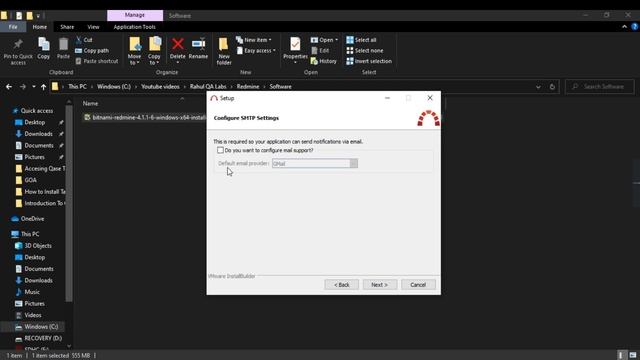This screenshot has height=360, width=640.
Task: Click Edit in the Open group
Action: click(320, 51)
